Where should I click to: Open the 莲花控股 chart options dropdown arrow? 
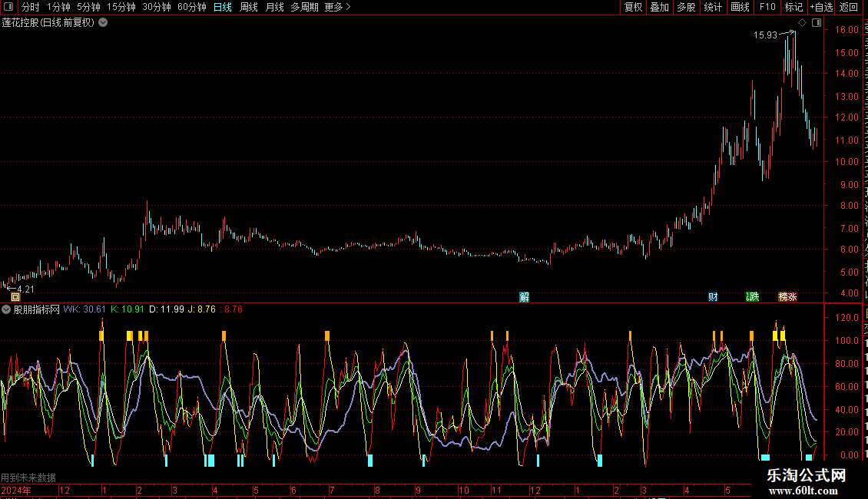click(x=103, y=23)
